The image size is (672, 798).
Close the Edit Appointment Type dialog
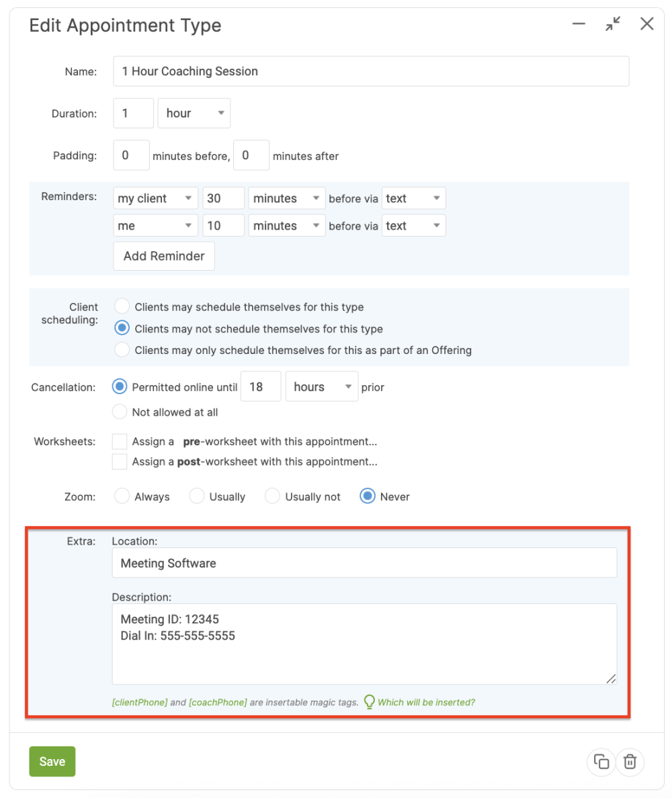click(x=646, y=25)
